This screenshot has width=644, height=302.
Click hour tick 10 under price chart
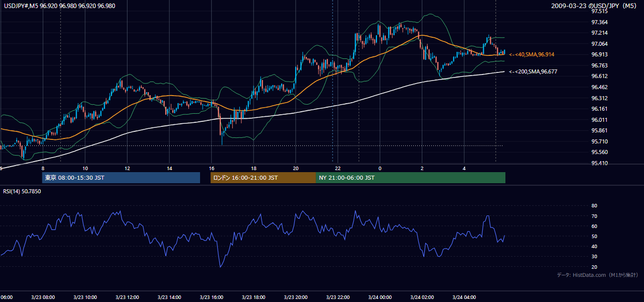85,169
